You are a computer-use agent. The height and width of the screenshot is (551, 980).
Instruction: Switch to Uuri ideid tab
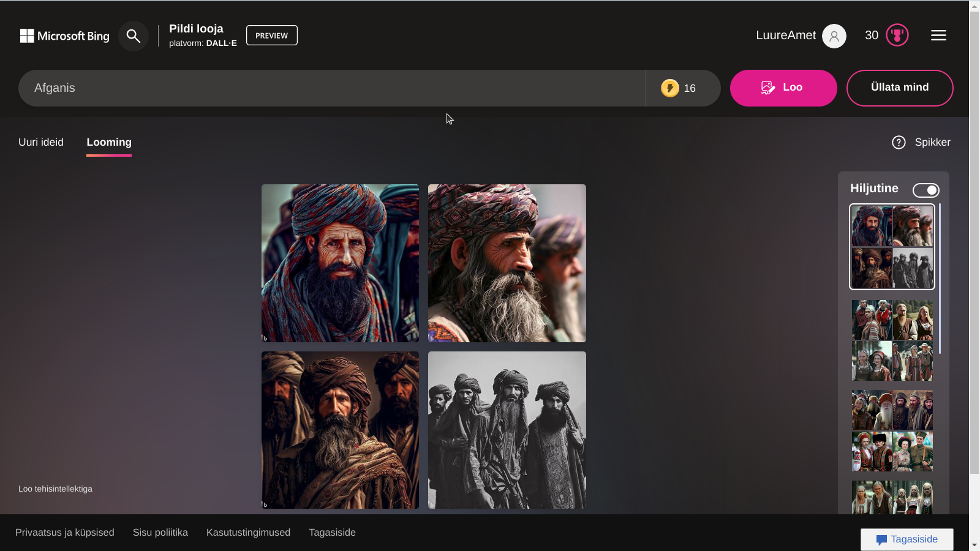click(41, 142)
